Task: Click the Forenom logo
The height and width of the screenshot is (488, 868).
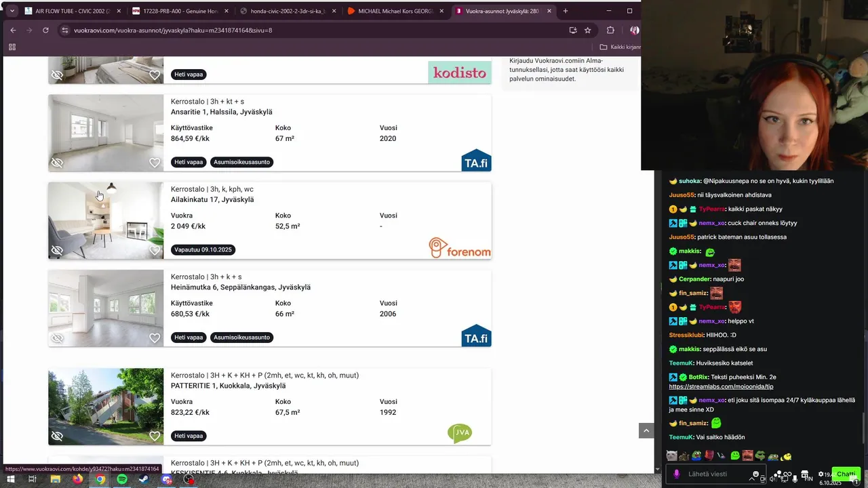Action: click(x=460, y=248)
